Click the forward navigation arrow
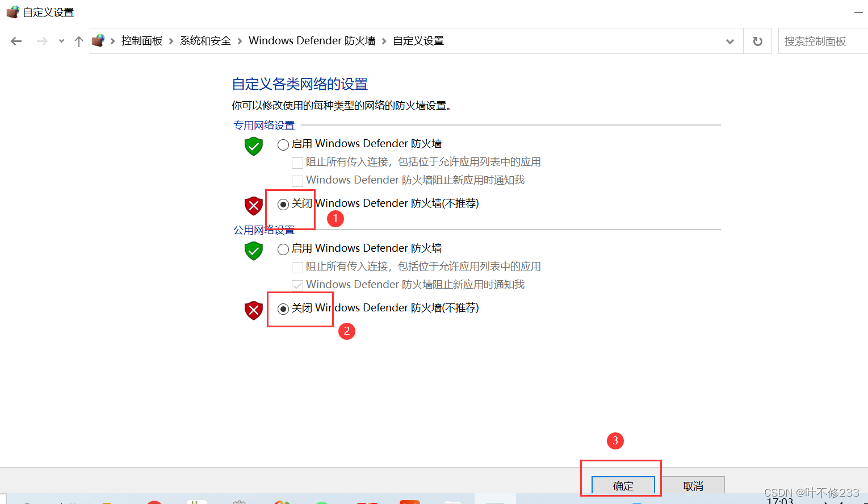The height and width of the screenshot is (504, 868). click(42, 41)
